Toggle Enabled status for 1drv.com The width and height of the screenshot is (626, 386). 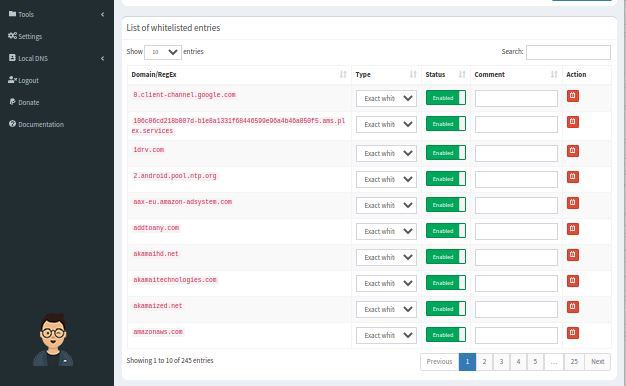pyautogui.click(x=446, y=153)
